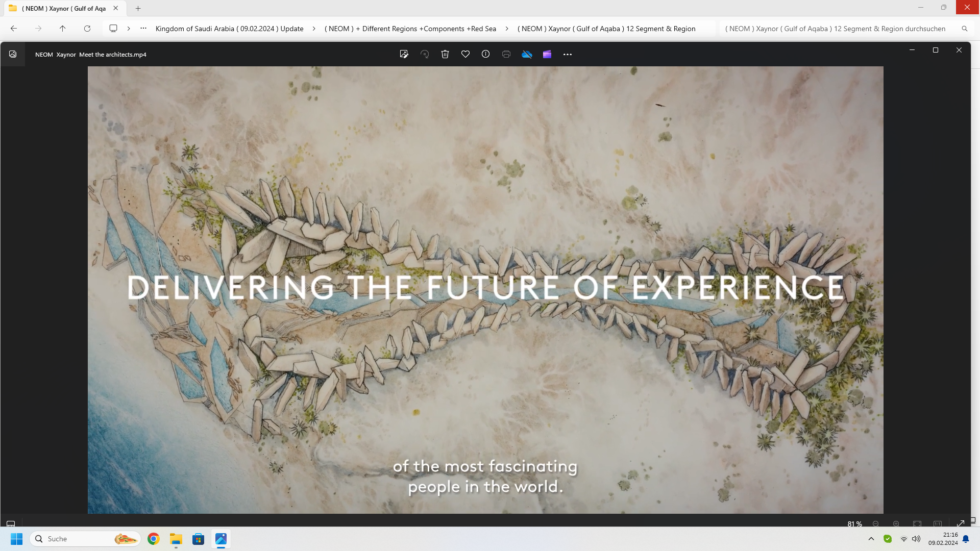
Task: Click the OneDrive cloud icon
Action: point(527,54)
